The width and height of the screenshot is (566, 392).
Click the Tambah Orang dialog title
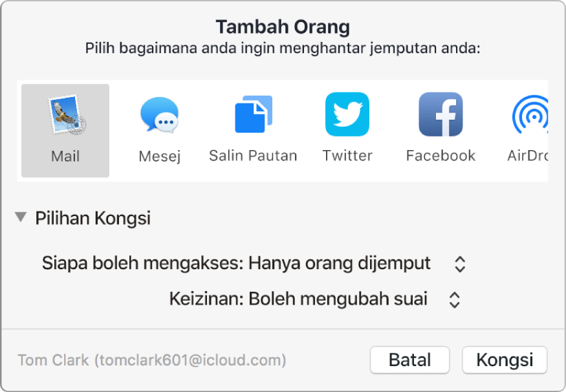point(283,27)
